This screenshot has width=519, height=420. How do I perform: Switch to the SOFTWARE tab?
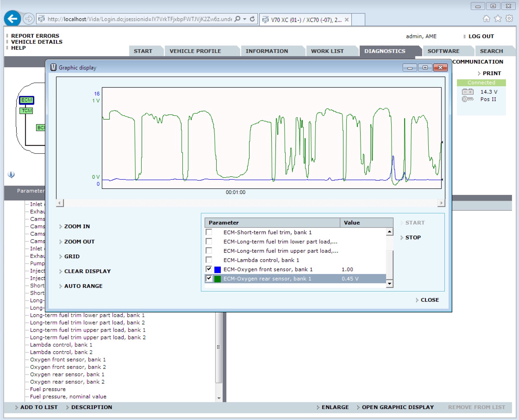point(443,51)
